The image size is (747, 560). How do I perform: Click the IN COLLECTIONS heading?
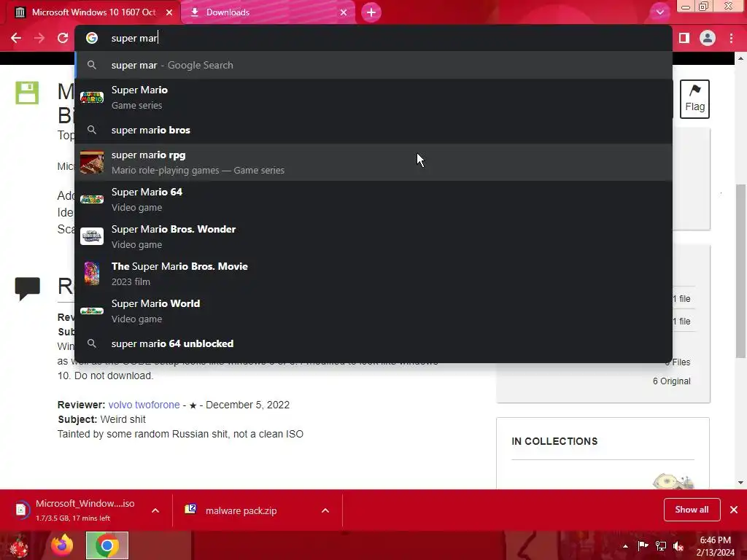tap(554, 441)
